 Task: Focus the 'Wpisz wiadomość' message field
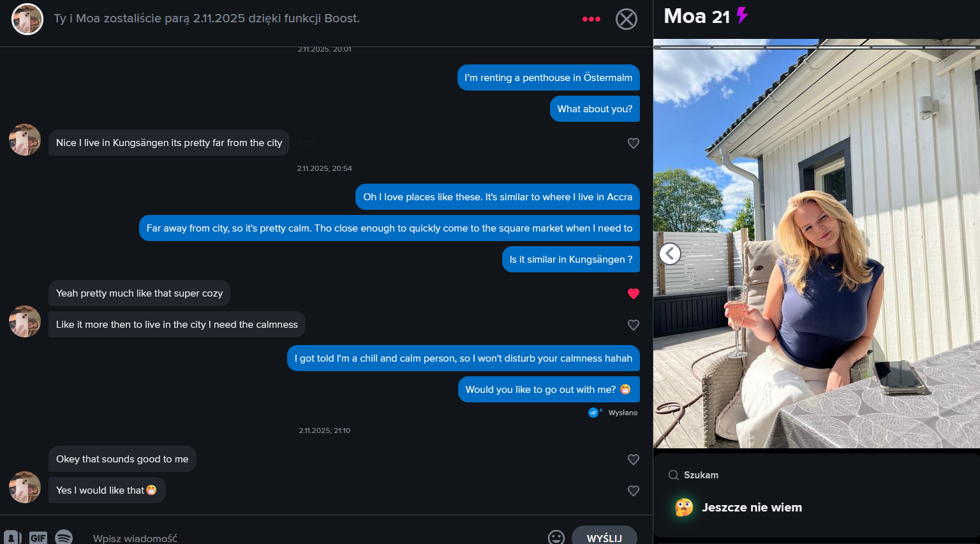313,538
